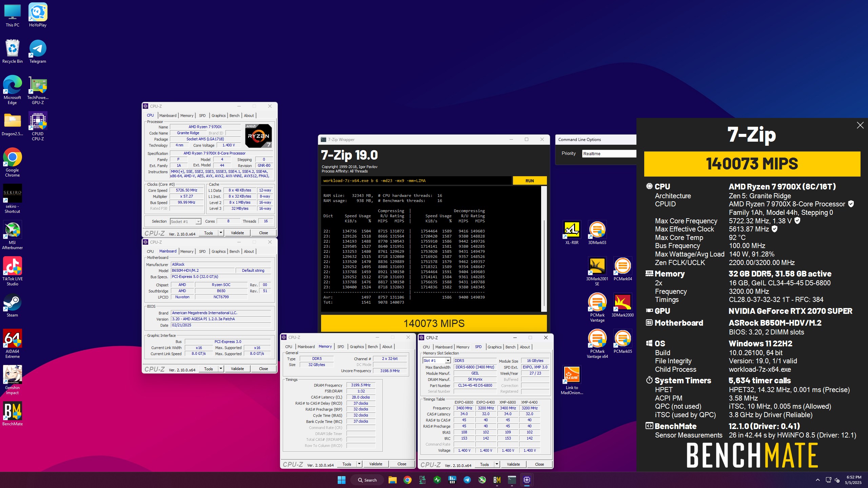Launch Genshin Impact desktop icon
Screen dimensions: 868x488
click(12, 380)
